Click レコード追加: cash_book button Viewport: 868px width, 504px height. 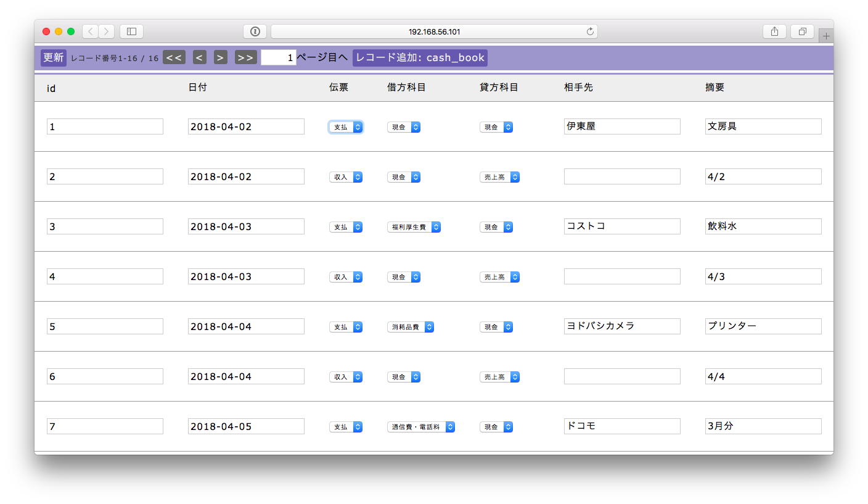[420, 58]
